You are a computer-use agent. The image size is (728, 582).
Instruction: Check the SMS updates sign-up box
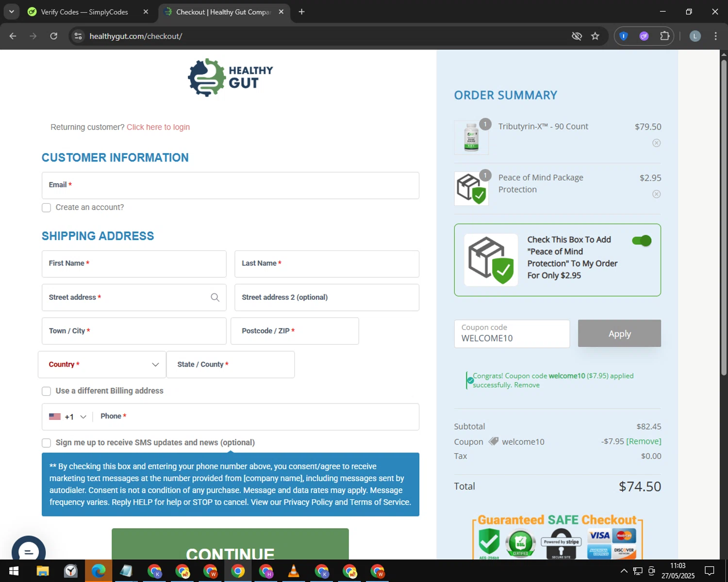47,443
